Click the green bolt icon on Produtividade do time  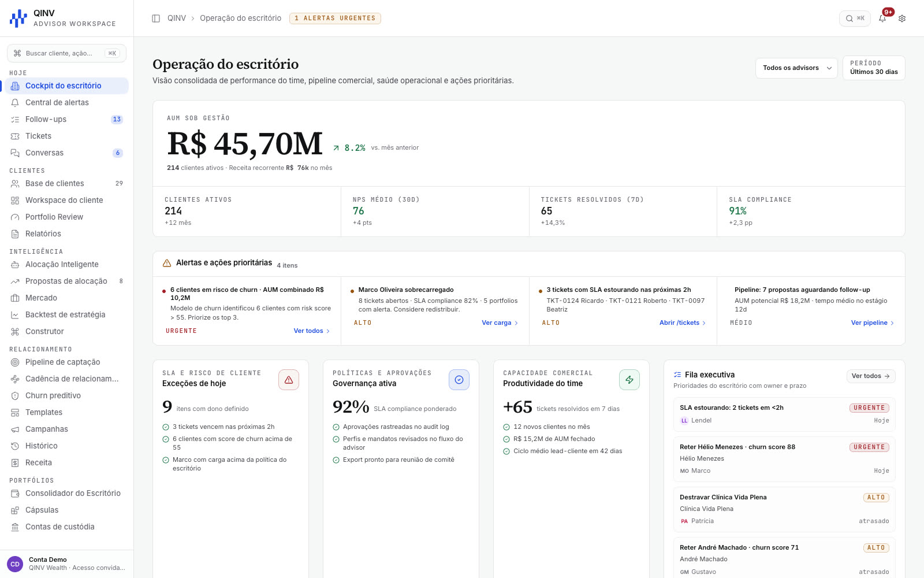(629, 380)
